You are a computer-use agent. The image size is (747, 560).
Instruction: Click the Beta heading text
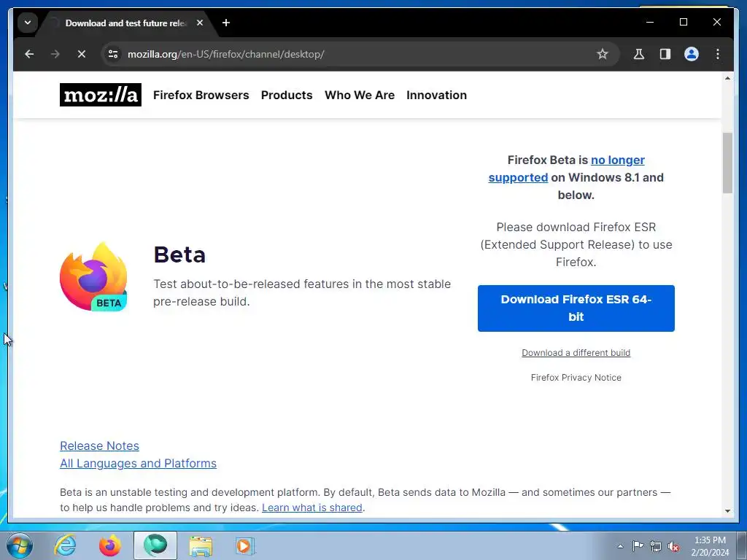pyautogui.click(x=179, y=254)
